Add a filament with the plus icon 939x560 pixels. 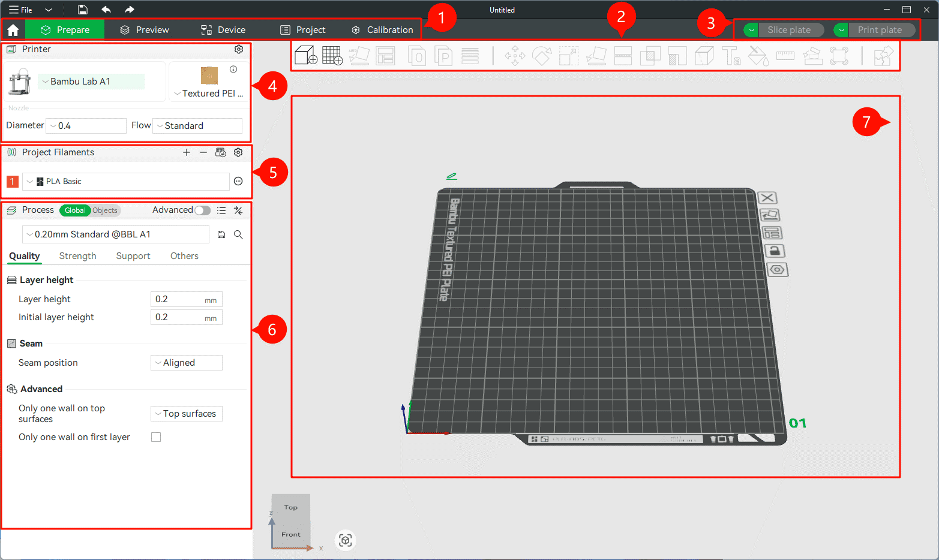pos(187,152)
